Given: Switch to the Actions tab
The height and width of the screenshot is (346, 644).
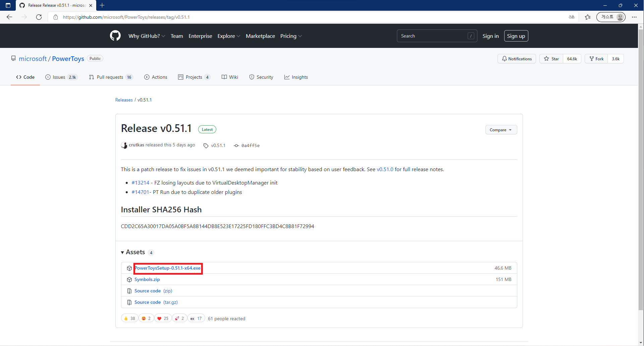Looking at the screenshot, I should pyautogui.click(x=156, y=77).
